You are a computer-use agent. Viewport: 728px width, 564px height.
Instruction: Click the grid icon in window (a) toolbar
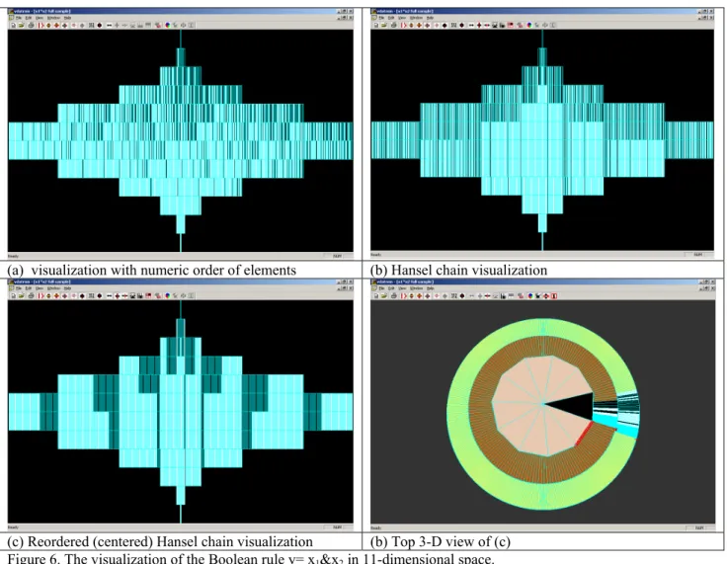coord(91,25)
